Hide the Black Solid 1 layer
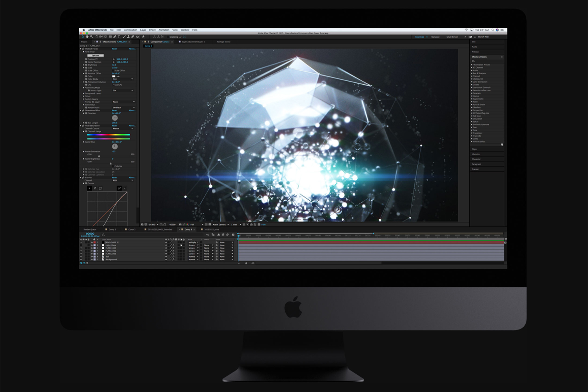Viewport: 588px width, 392px height. 81,242
